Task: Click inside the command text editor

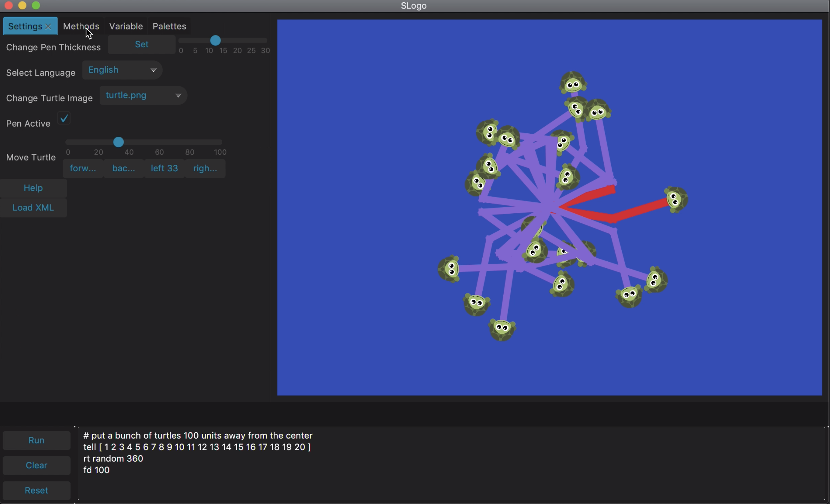Action: (451, 465)
